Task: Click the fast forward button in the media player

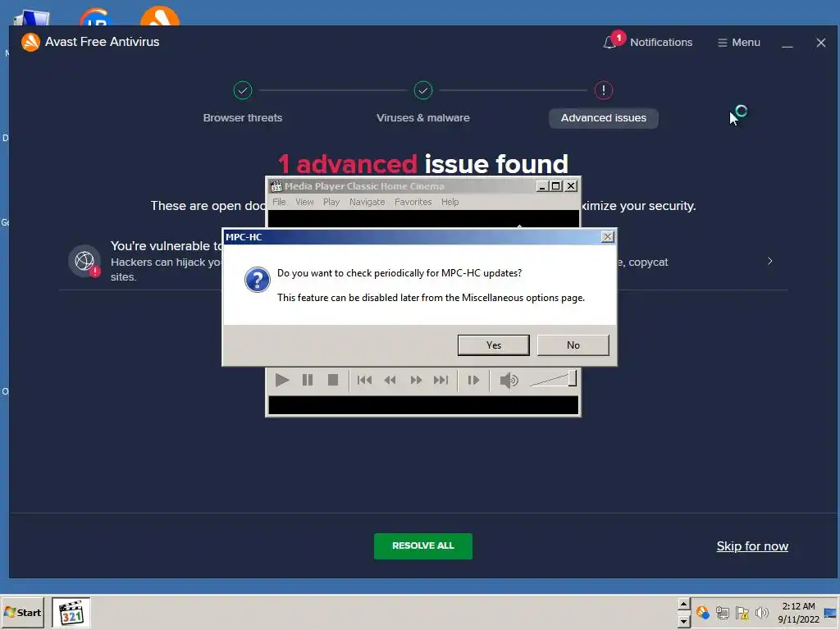Action: (x=416, y=381)
